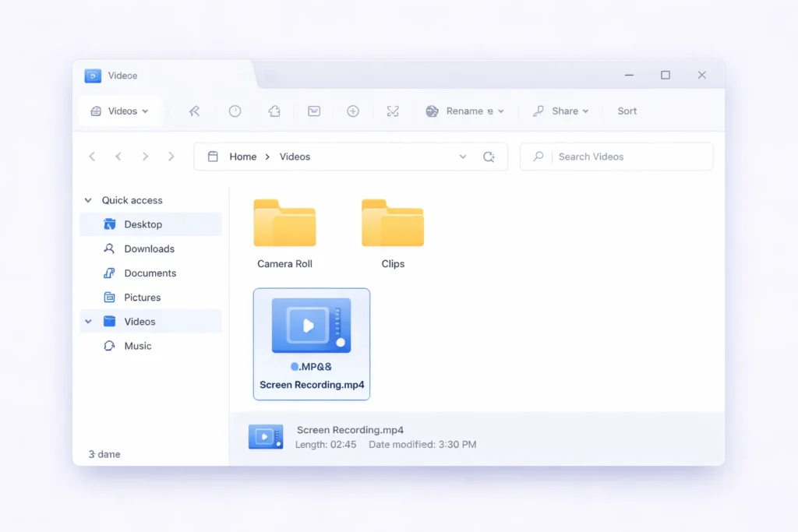Click the magnifier icon in the search box
The height and width of the screenshot is (532, 798).
tap(538, 157)
